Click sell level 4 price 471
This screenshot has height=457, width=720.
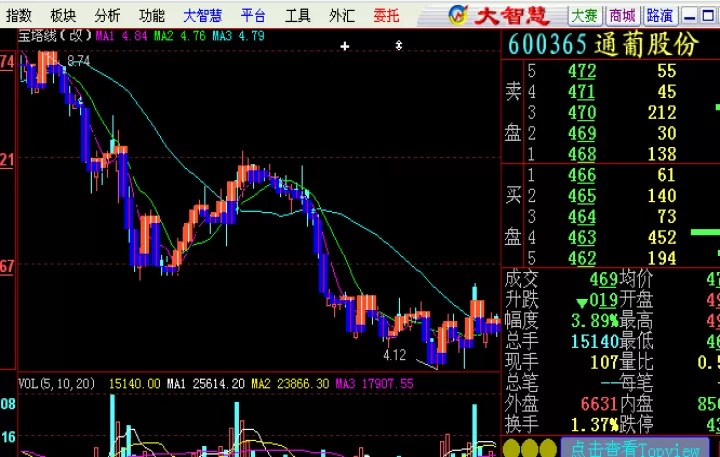coord(582,92)
